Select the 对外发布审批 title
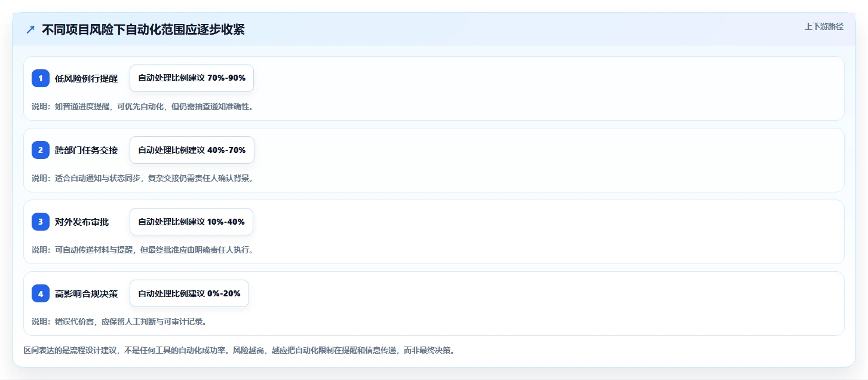 (82, 222)
